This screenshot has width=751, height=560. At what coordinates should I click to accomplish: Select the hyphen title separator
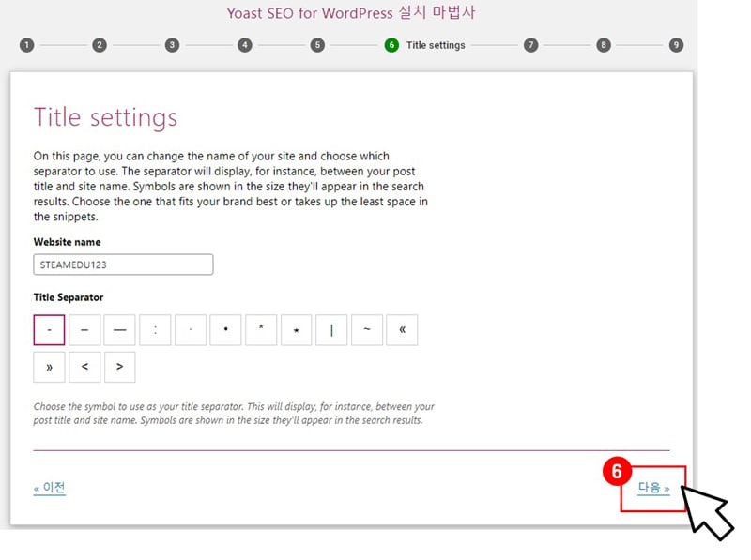click(x=50, y=330)
